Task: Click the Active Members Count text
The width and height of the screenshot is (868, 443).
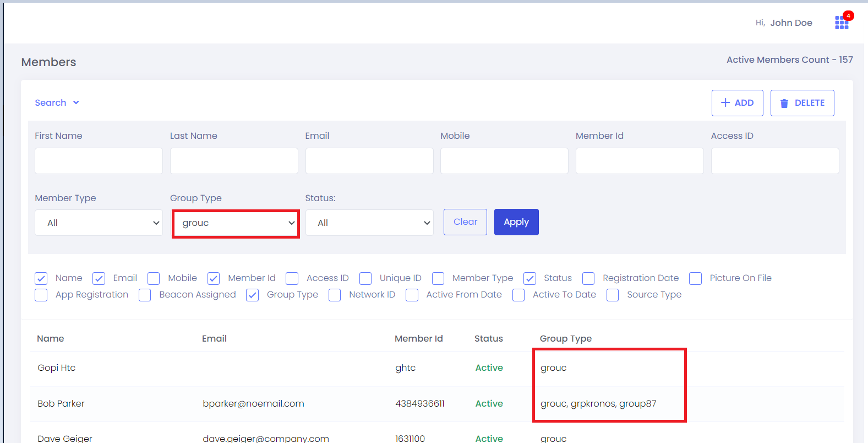Action: tap(790, 60)
